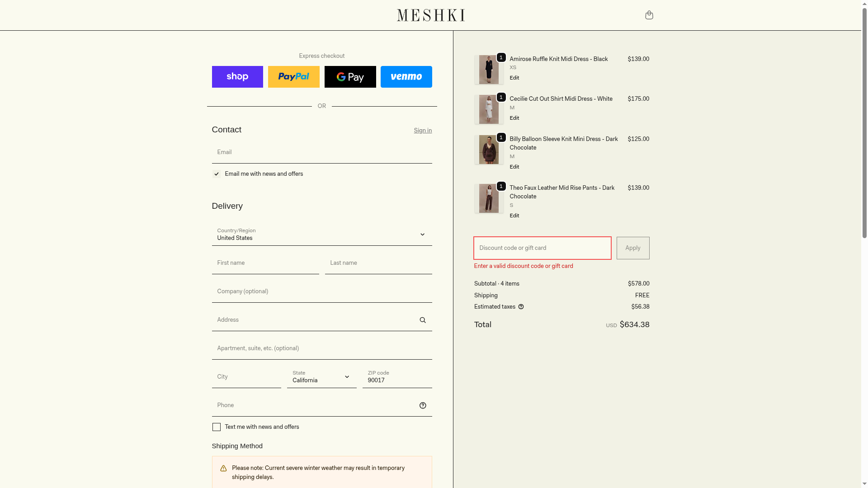Click the address search magnifier icon
Viewport: 868px width, 488px height.
[x=423, y=320]
